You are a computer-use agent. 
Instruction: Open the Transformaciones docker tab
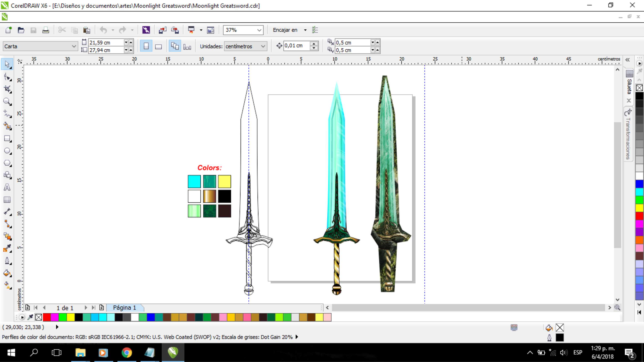tap(628, 135)
